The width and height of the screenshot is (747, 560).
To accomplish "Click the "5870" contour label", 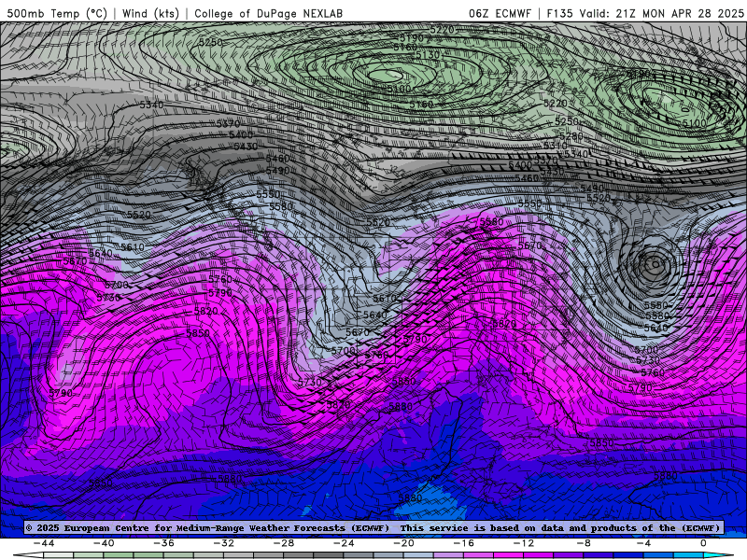I will (x=338, y=405).
